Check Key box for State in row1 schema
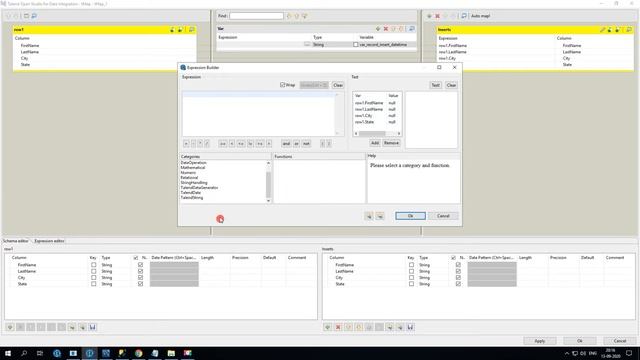 pos(93,284)
